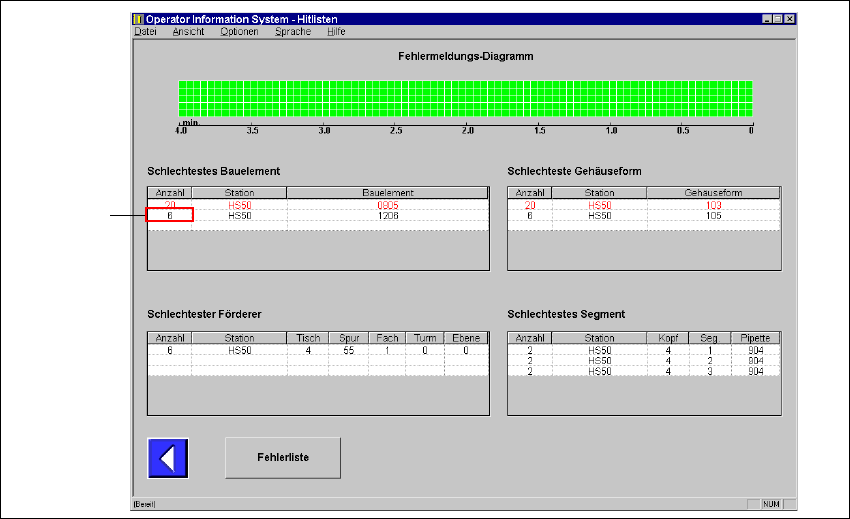Click the application icon in title bar
The image size is (850, 519).
139,19
